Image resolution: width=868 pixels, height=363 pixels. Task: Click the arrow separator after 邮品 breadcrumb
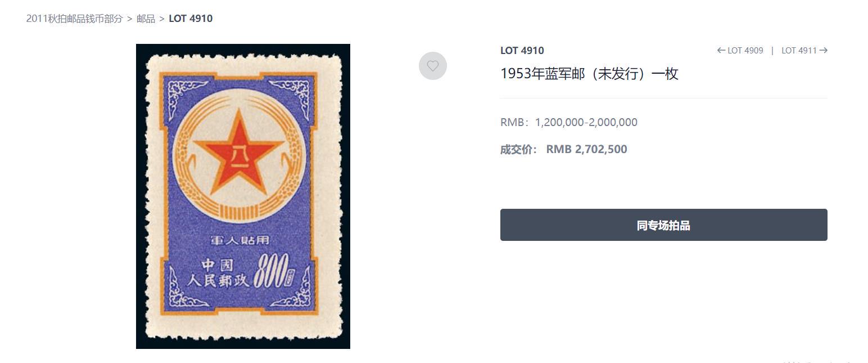point(162,19)
